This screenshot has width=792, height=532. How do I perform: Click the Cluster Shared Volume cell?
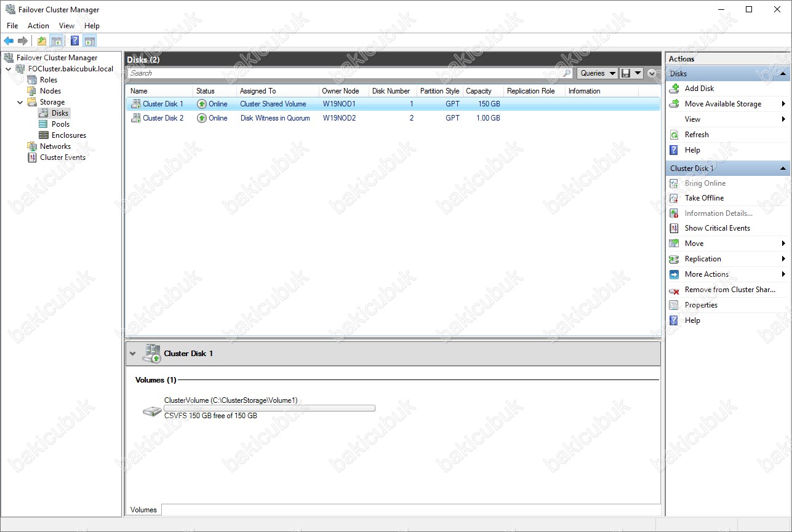tap(273, 104)
